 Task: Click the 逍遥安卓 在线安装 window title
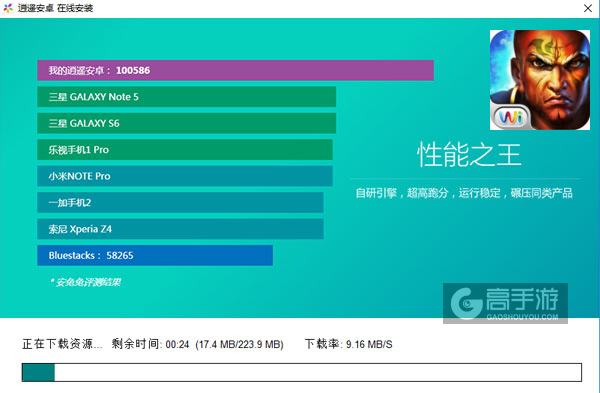pos(55,8)
